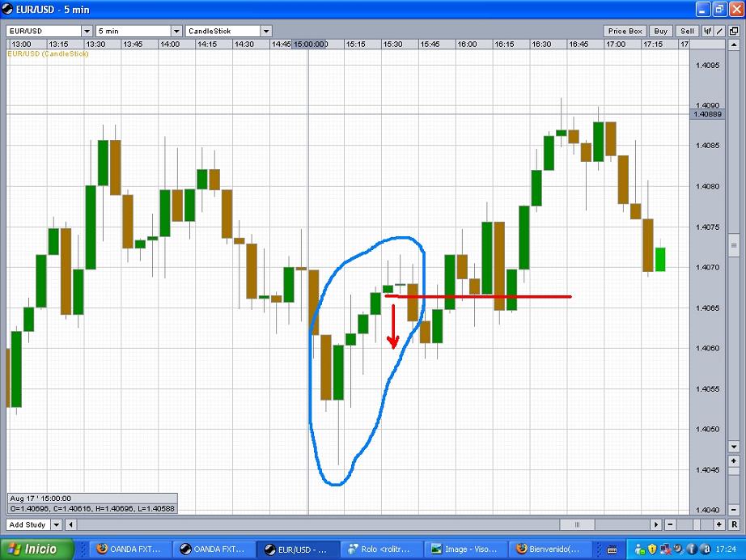The image size is (746, 560).
Task: Click the Buy button
Action: point(661,31)
